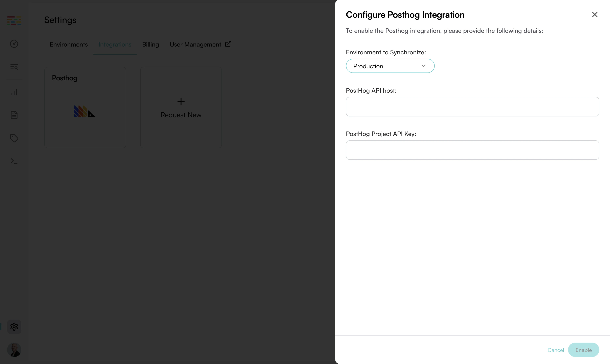Click the chevron in environment selector
This screenshot has width=610, height=364.
click(x=423, y=66)
